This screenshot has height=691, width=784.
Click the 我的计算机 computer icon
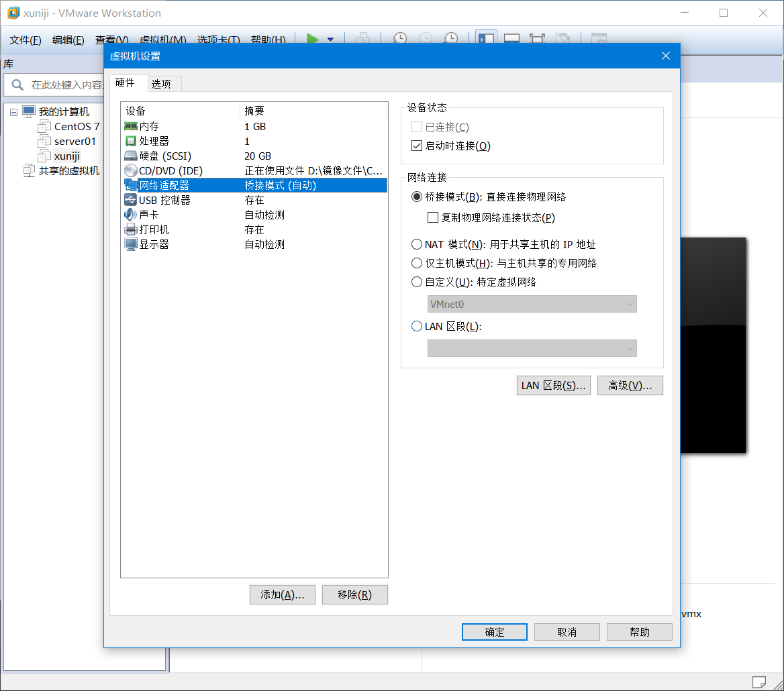coord(29,111)
